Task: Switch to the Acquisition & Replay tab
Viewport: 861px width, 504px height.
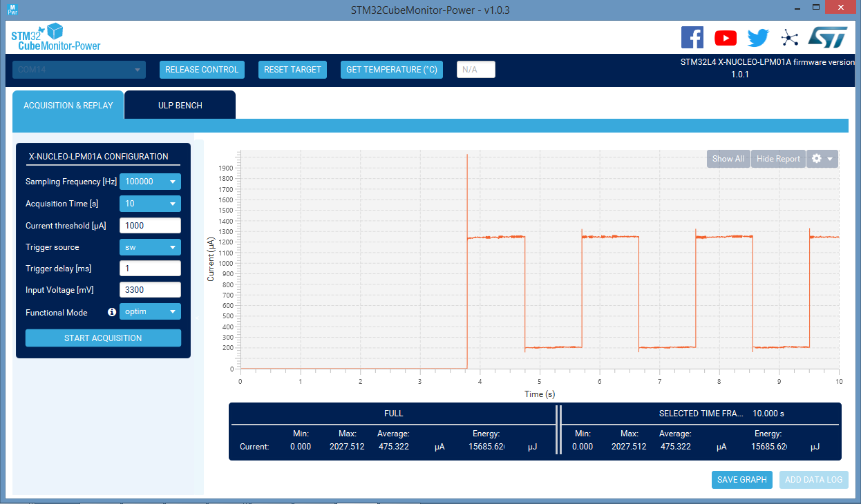Action: (x=68, y=106)
